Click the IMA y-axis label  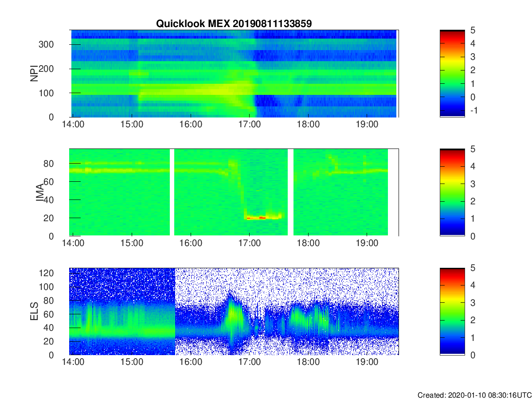click(40, 193)
